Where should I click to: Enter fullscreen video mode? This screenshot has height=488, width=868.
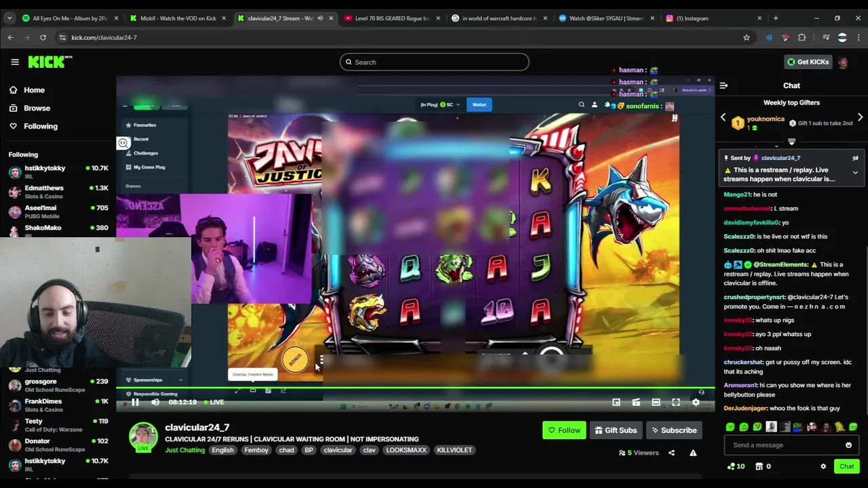tap(676, 403)
